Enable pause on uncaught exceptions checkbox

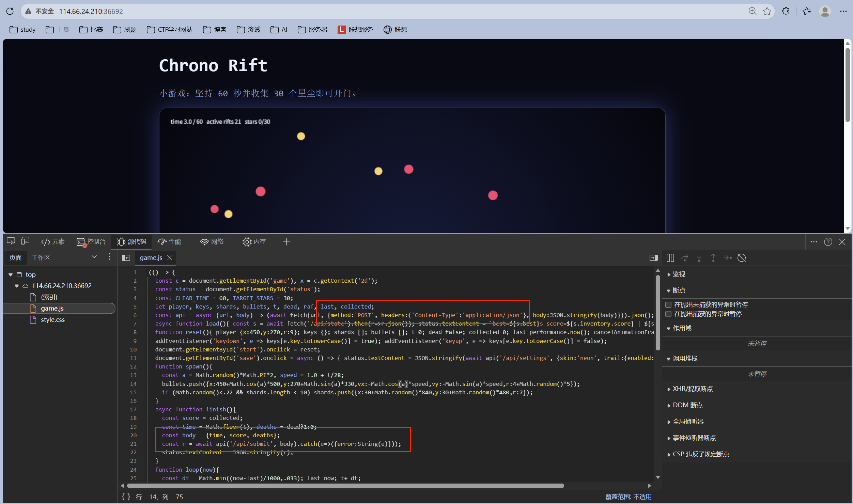pyautogui.click(x=668, y=304)
